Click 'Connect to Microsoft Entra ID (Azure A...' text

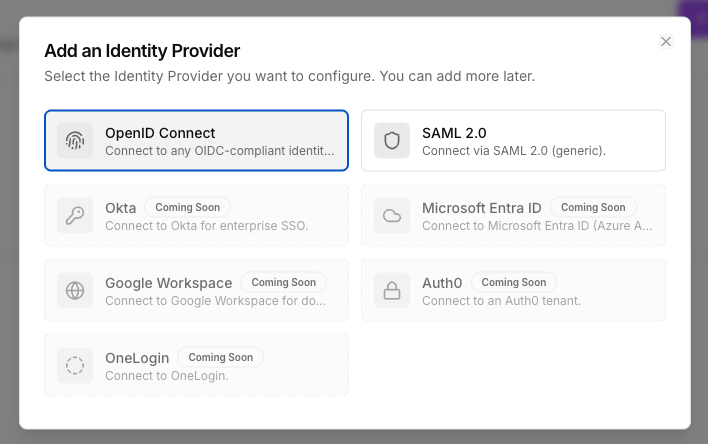(x=537, y=226)
